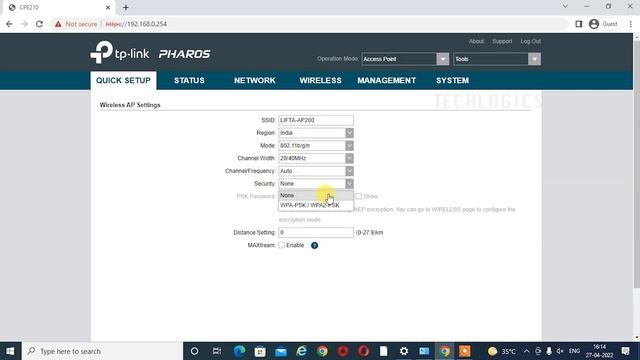Click the microphone tray icon

tap(549, 351)
